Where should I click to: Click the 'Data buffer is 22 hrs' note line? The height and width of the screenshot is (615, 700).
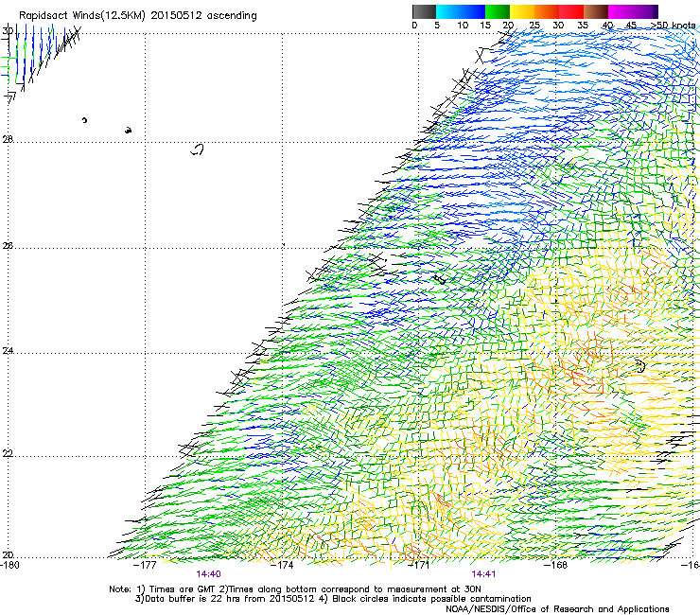point(333,599)
